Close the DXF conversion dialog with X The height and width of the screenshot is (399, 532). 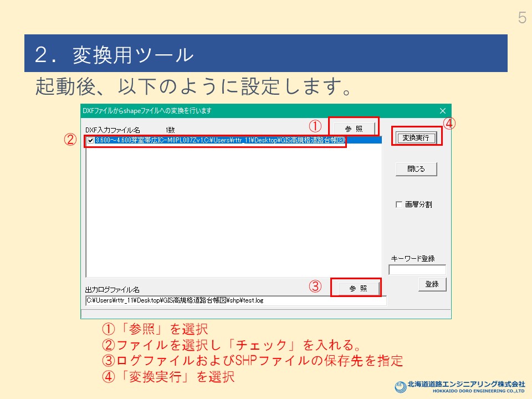point(442,111)
